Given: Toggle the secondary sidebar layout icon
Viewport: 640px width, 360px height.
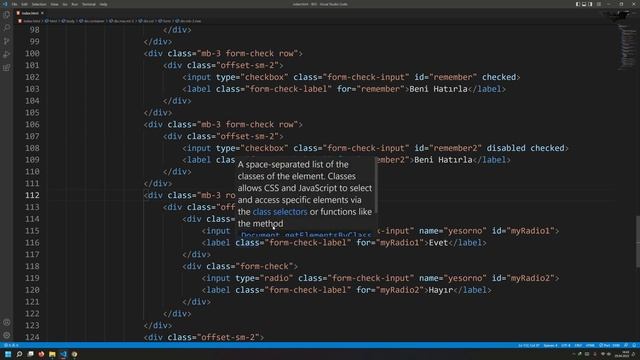Looking at the screenshot, I should click(591, 4).
